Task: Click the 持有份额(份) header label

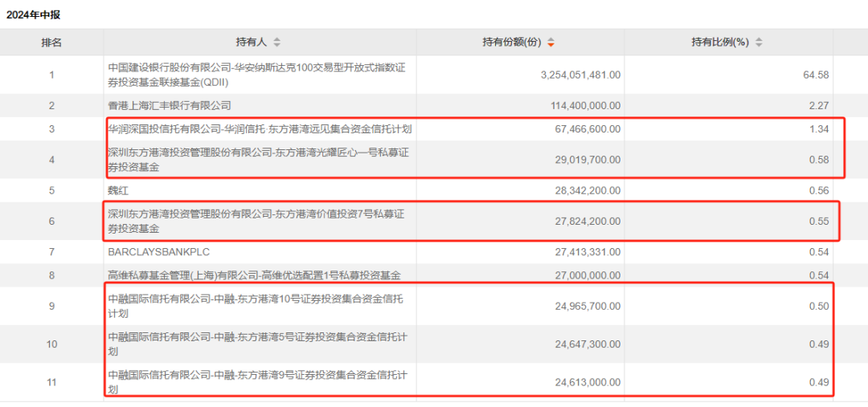Action: [x=511, y=42]
